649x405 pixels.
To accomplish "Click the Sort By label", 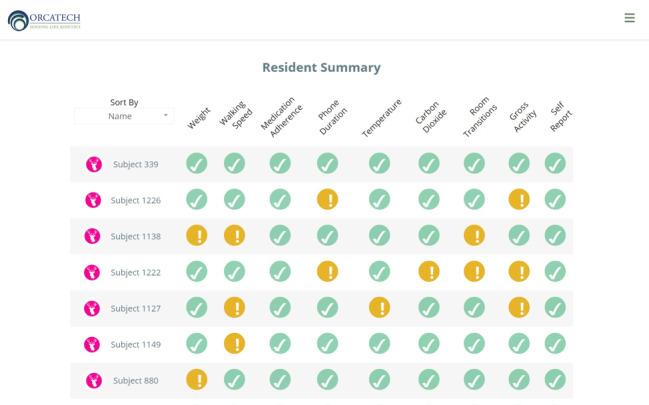I will (124, 102).
